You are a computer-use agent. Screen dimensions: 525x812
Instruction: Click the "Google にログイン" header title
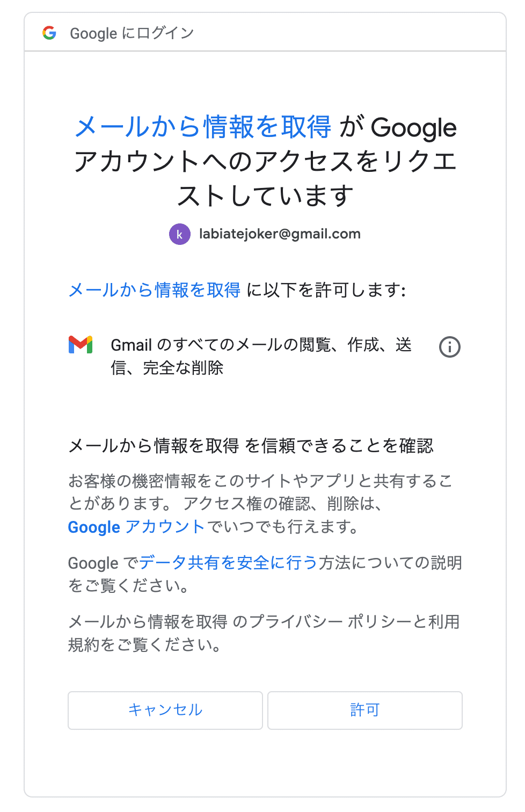[x=132, y=33]
